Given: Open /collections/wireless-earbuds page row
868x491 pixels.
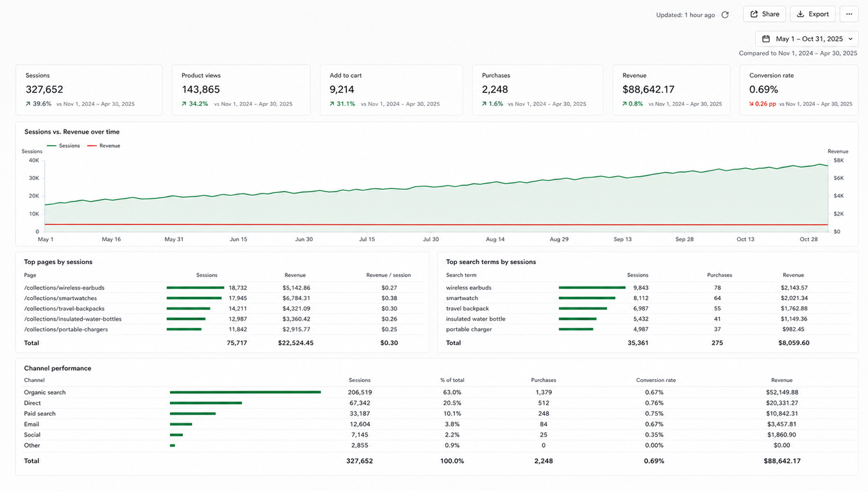Looking at the screenshot, I should (x=223, y=288).
